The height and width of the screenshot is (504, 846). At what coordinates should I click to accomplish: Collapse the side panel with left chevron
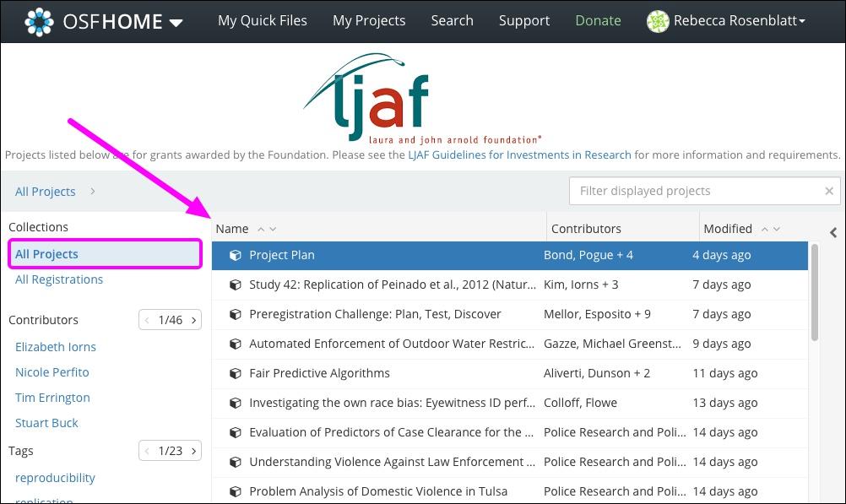pyautogui.click(x=833, y=232)
